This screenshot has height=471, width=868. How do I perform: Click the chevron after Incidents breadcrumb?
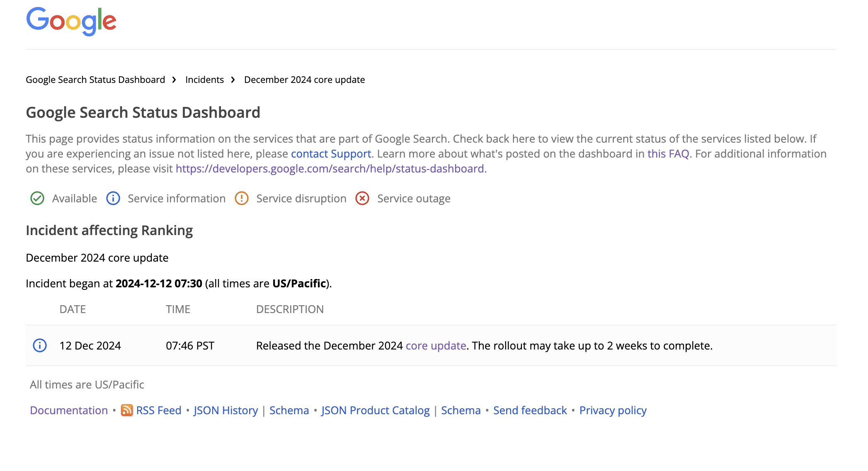click(233, 80)
